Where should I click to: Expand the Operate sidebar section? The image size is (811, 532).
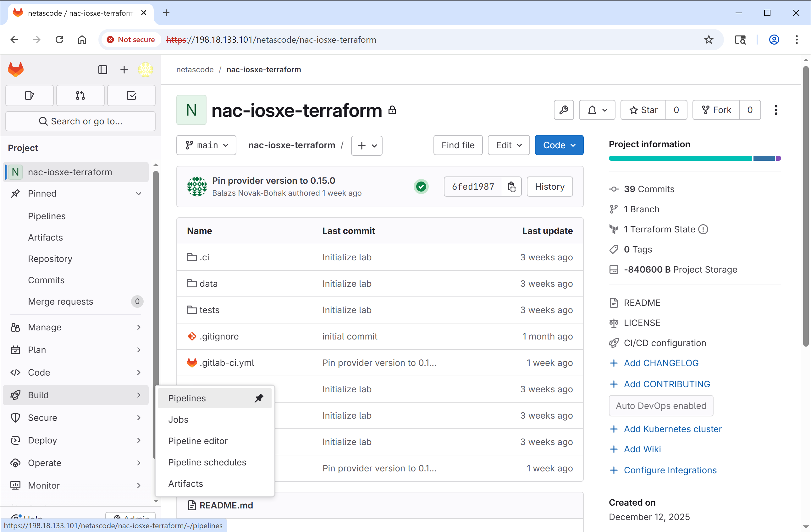[76, 463]
